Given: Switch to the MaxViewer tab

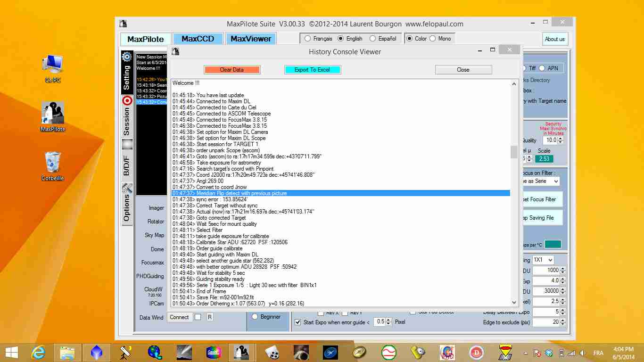Looking at the screenshot, I should pyautogui.click(x=251, y=39).
